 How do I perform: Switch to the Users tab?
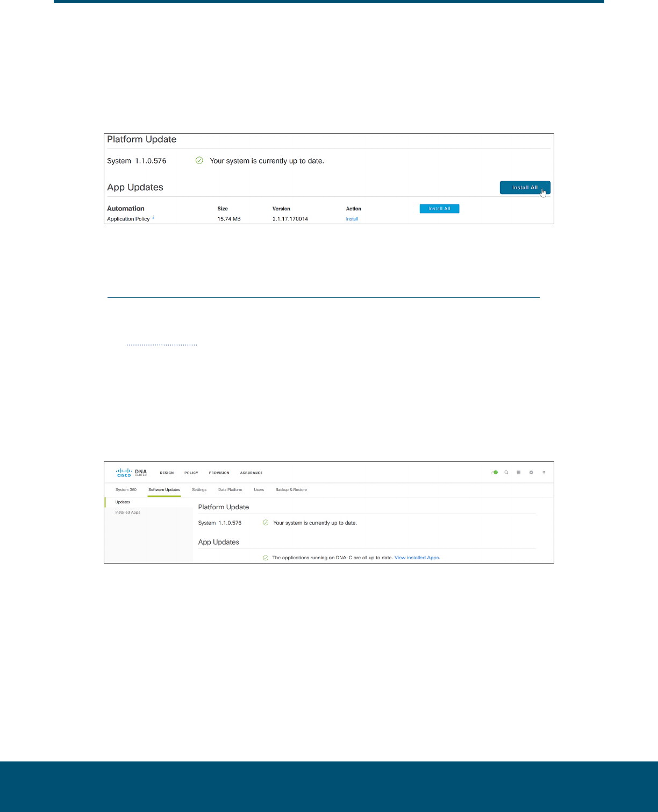coord(259,490)
